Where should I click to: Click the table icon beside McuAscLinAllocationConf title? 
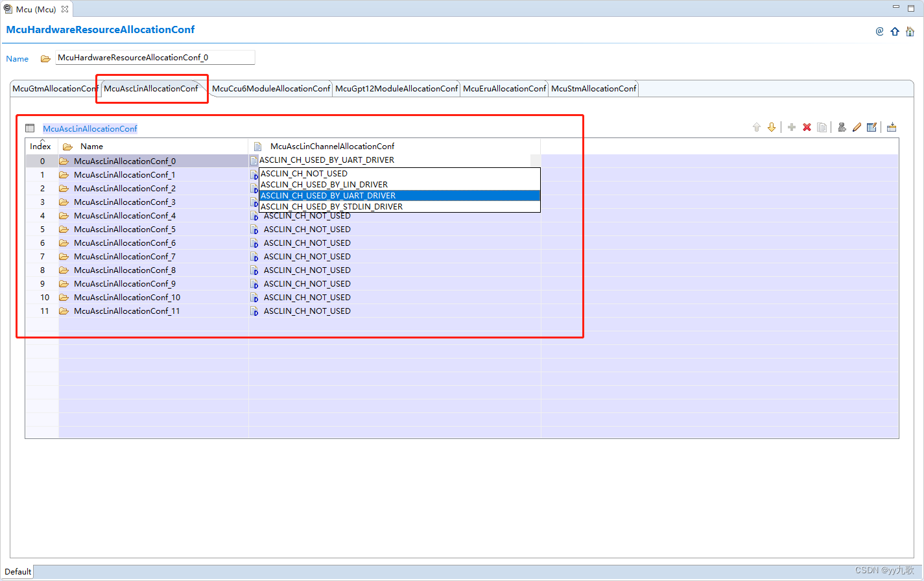click(x=30, y=128)
